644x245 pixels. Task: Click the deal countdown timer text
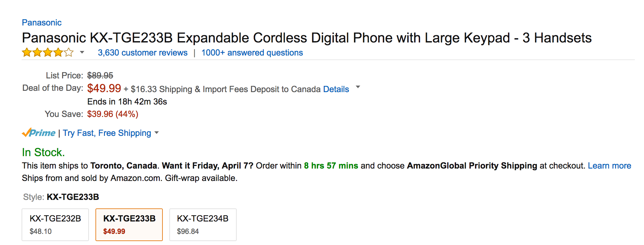click(127, 102)
